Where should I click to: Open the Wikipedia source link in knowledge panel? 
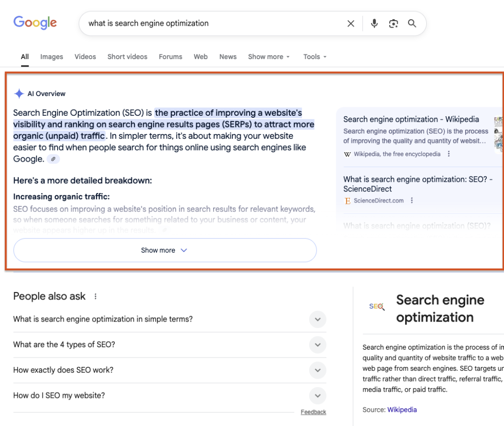coord(402,409)
